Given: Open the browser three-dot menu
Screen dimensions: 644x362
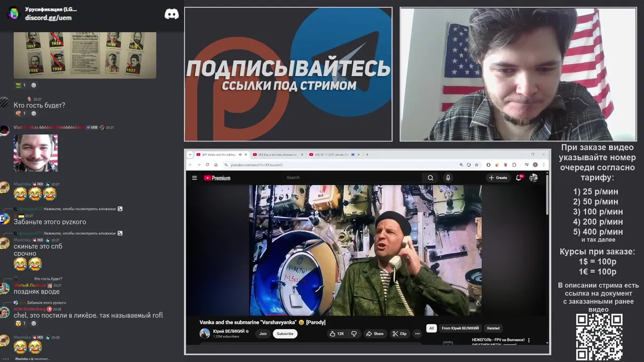Looking at the screenshot, I should [543, 165].
